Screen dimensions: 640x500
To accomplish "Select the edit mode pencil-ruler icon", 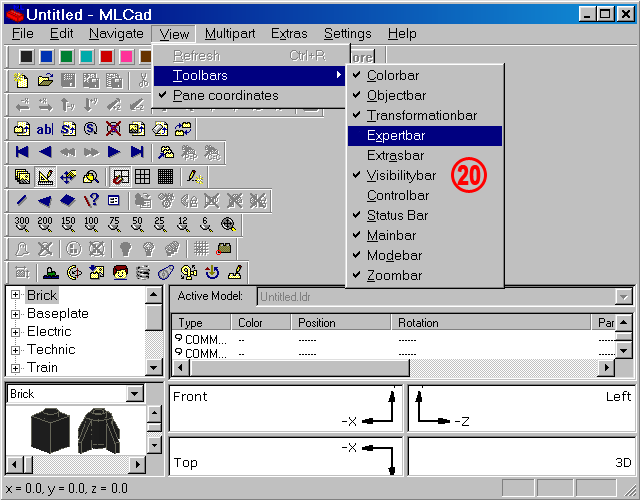I will (x=45, y=177).
